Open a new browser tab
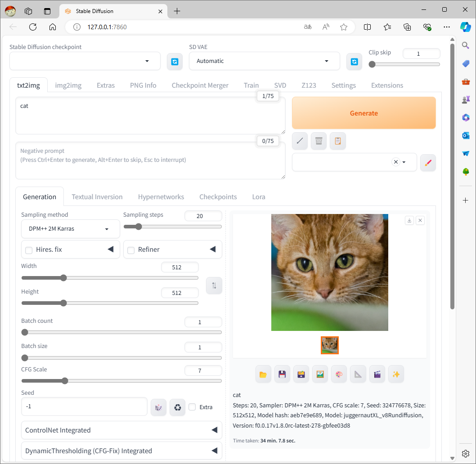This screenshot has height=464, width=476. point(177,11)
